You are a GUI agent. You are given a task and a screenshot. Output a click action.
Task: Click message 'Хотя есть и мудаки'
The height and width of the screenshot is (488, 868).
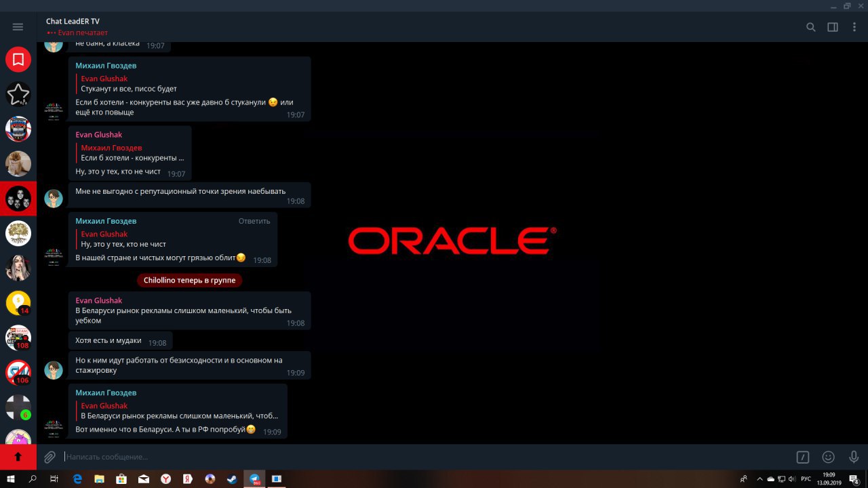click(x=121, y=340)
